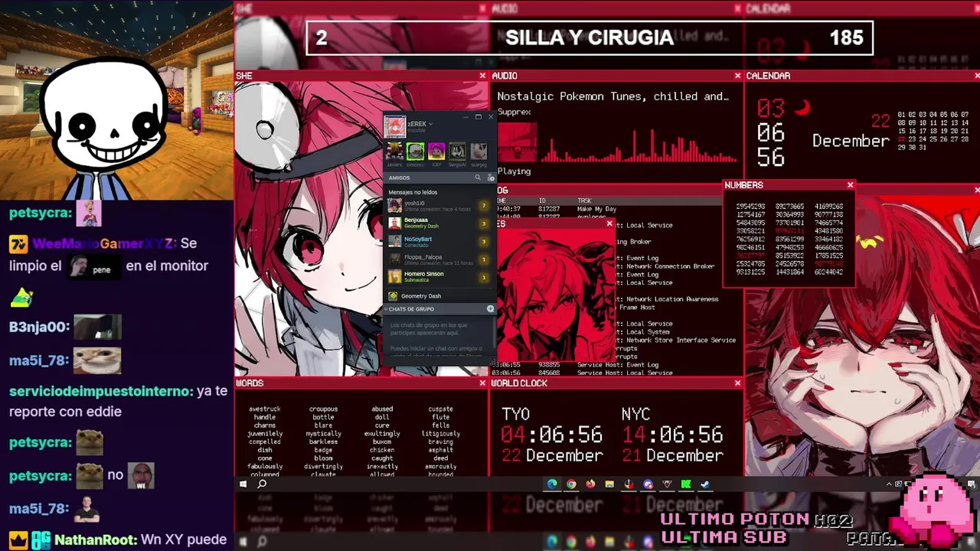Click the unread badge 7 beside yosh1J6
980x551 pixels.
(x=483, y=205)
